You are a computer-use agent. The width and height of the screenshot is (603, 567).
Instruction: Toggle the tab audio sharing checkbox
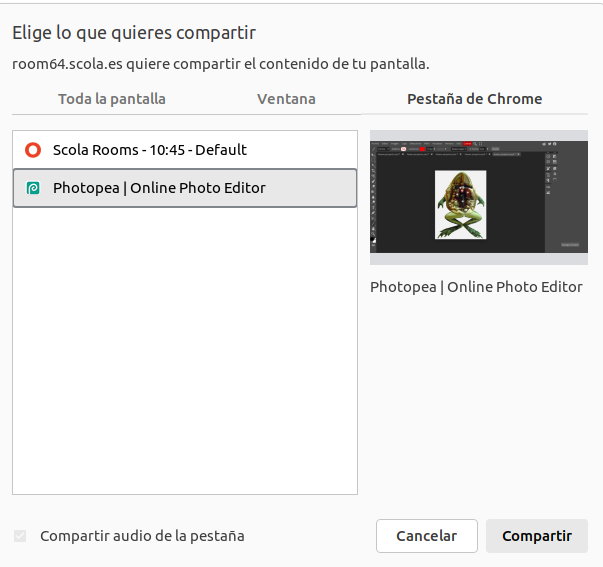pos(20,536)
